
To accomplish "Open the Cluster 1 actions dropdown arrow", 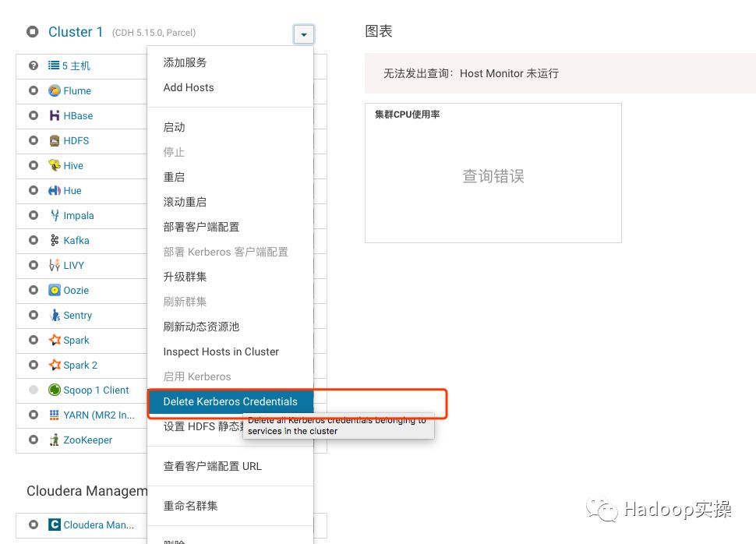I will point(304,35).
